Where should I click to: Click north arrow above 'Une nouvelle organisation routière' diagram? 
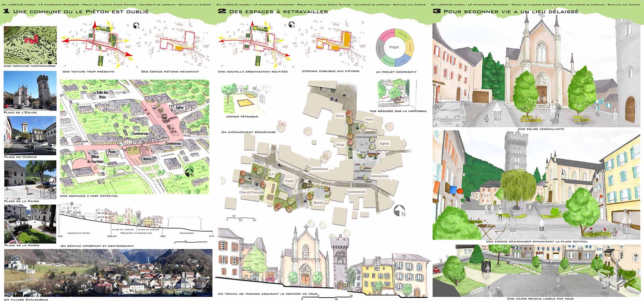pyautogui.click(x=292, y=25)
